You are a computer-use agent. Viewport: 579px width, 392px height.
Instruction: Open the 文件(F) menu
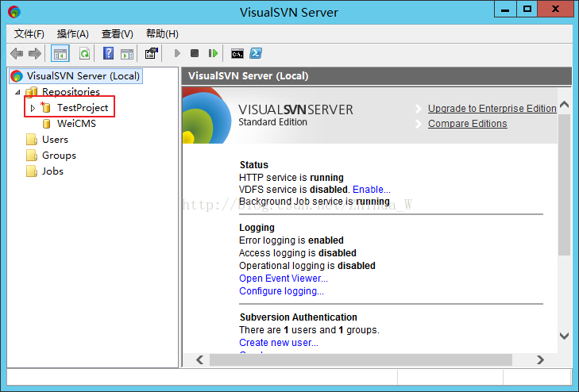[x=29, y=34]
